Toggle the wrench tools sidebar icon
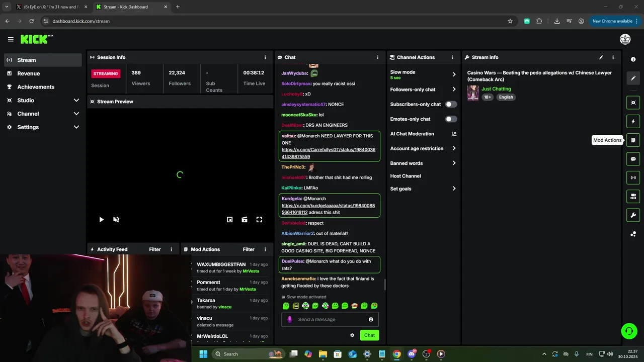The width and height of the screenshot is (644, 362). (x=633, y=215)
